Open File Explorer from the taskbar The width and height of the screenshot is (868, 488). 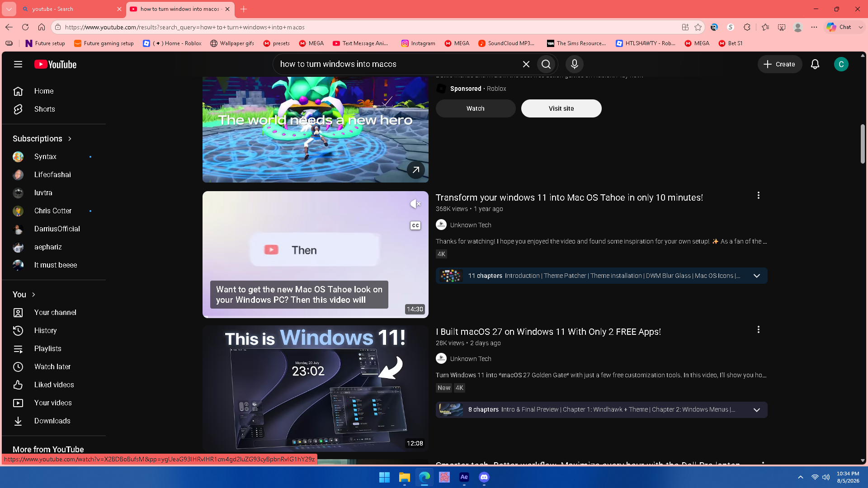coord(404,477)
